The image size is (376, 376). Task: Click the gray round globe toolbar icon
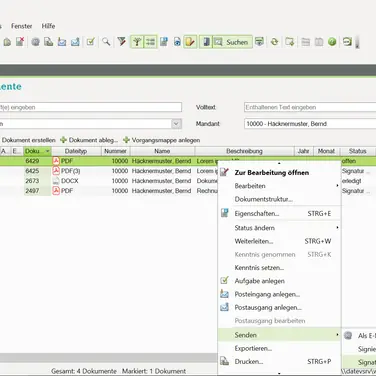coord(36,42)
